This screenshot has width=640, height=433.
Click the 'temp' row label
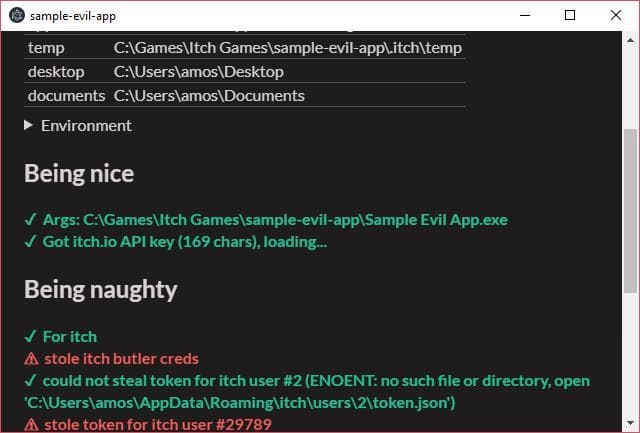pos(46,48)
